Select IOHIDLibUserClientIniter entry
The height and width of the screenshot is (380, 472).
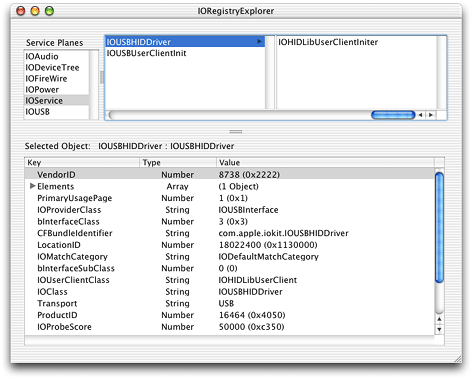[x=328, y=42]
